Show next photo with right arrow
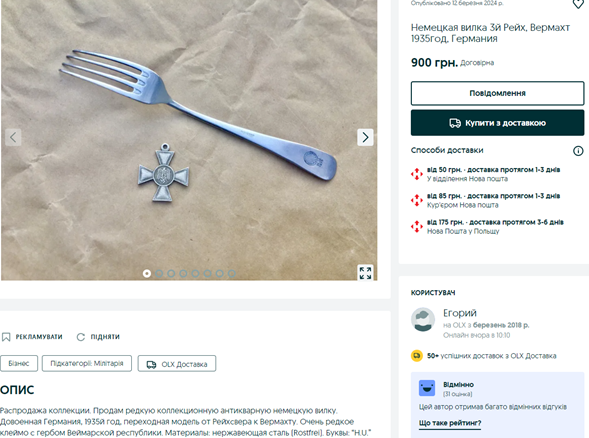Screen dimensions: 589x438 point(365,137)
